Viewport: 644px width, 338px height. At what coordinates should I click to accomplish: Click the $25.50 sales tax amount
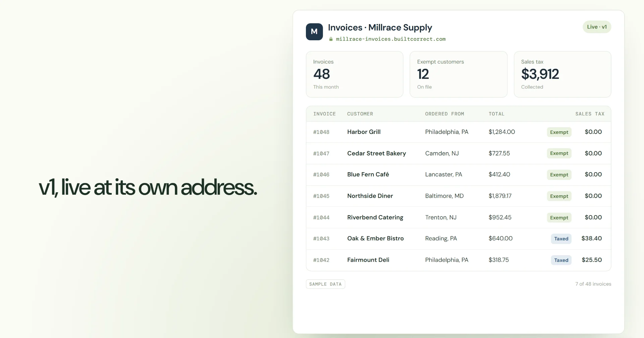click(x=592, y=260)
